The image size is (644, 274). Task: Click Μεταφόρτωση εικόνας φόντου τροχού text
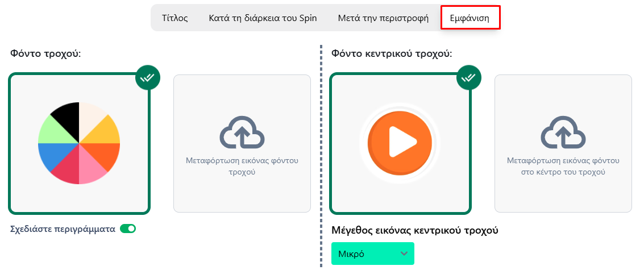242,166
